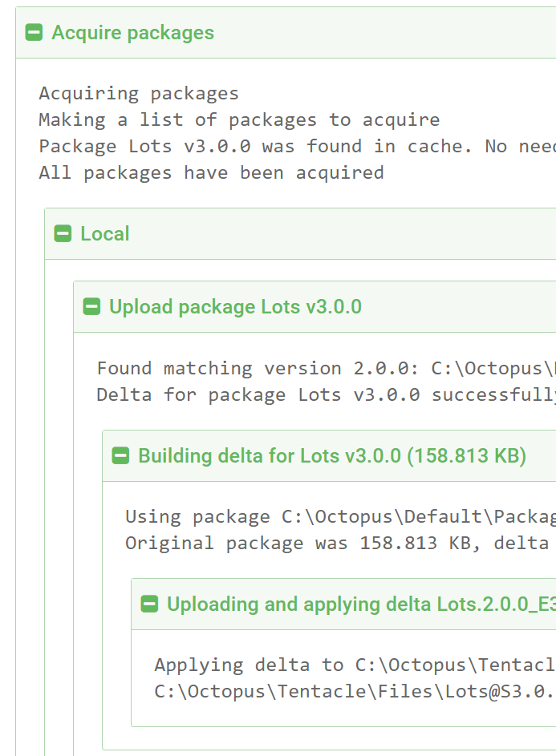Viewport: 556px width, 756px height.
Task: Collapse Upload package Lots v3.0.0 section
Action: click(91, 306)
